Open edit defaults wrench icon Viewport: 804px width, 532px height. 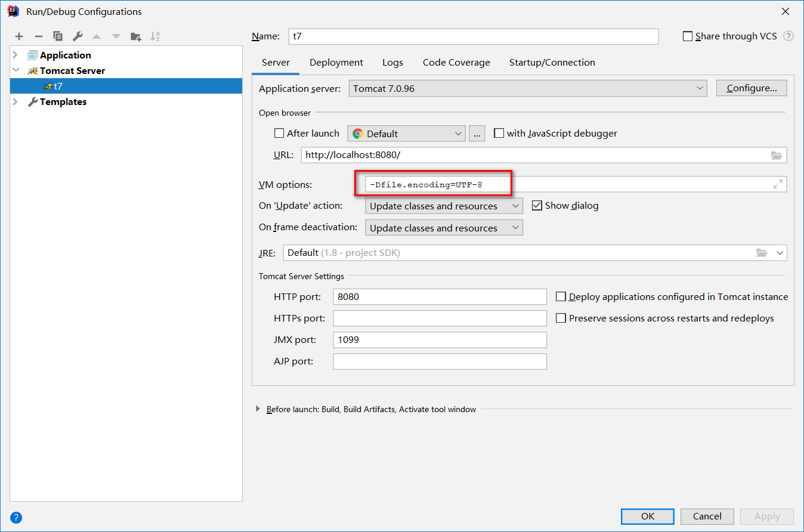(78, 36)
